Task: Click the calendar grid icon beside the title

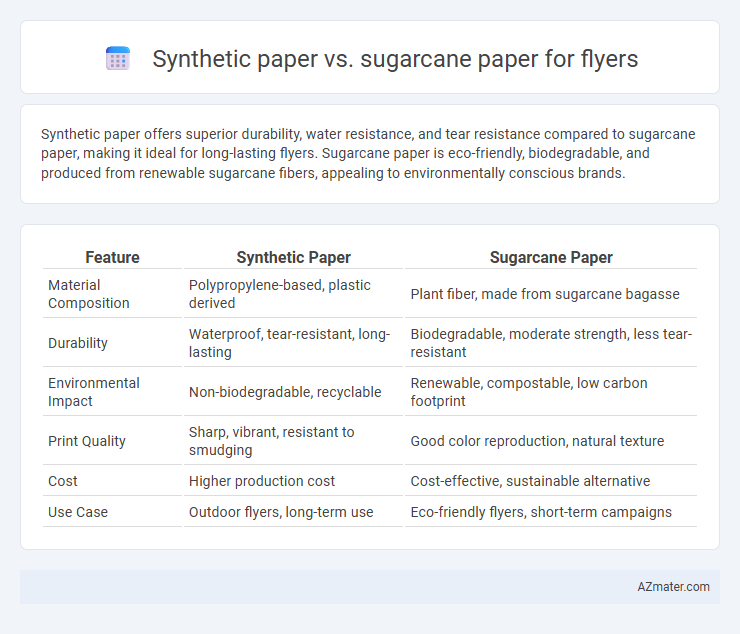Action: [118, 59]
